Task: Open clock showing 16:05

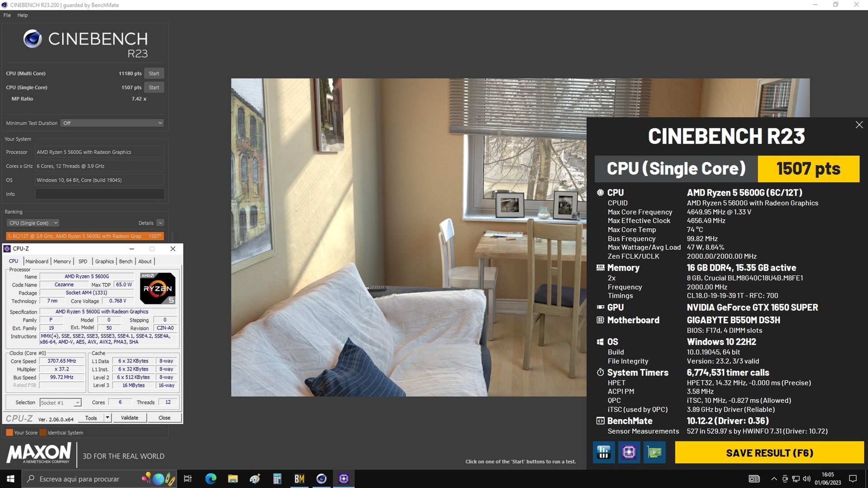Action: click(x=828, y=479)
